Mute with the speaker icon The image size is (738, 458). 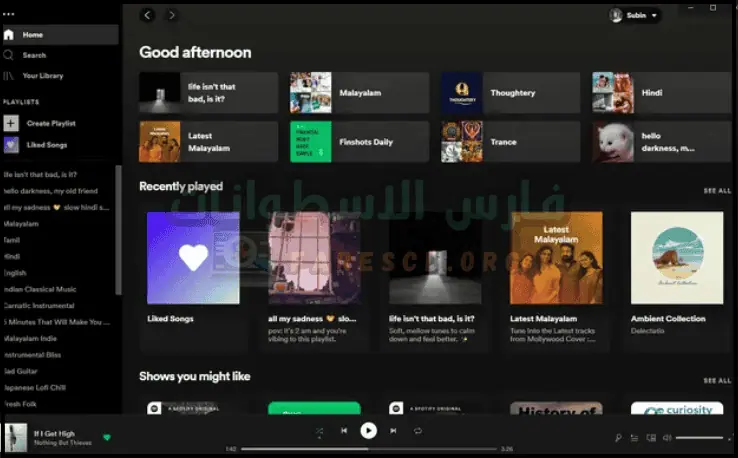pos(667,438)
